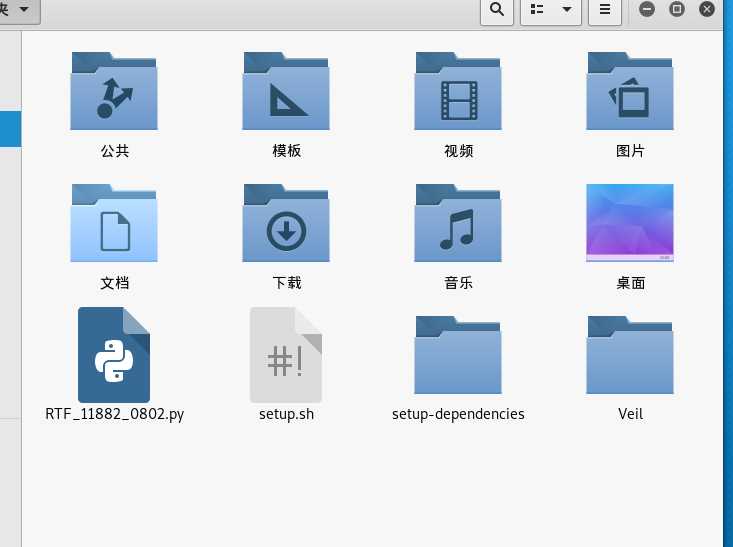The height and width of the screenshot is (547, 733).
Task: Click the 下载 folder label
Action: tap(287, 283)
